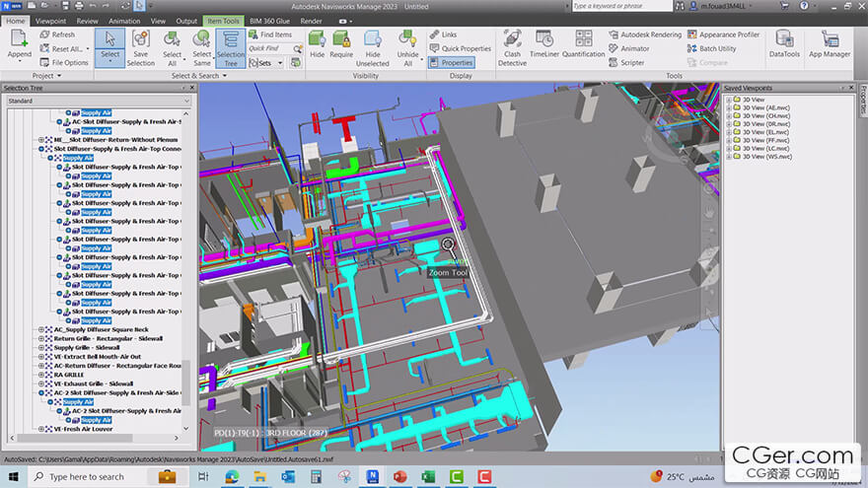The width and height of the screenshot is (868, 488).
Task: Select VE-Exhaust Grille - Sidewall item
Action: (94, 383)
